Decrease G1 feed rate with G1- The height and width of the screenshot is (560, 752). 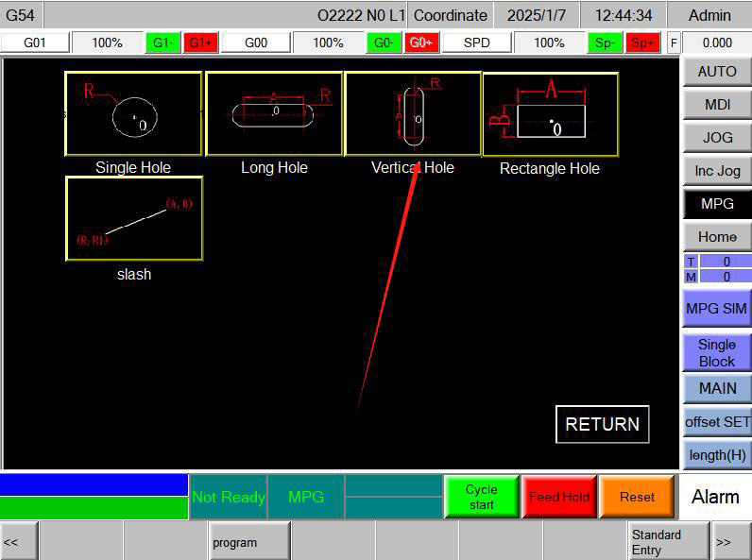click(x=162, y=42)
